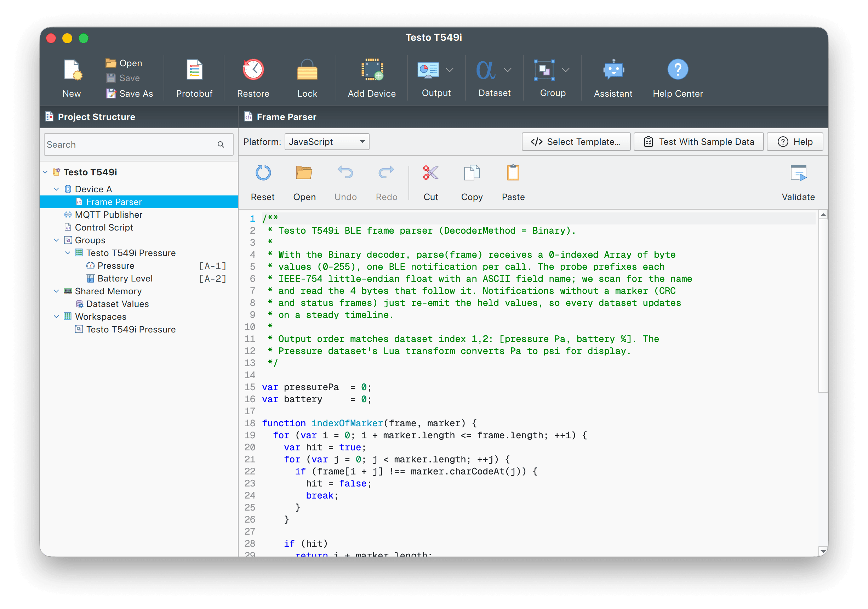The image size is (868, 609).
Task: Collapse the Device A tree node
Action: pos(56,189)
